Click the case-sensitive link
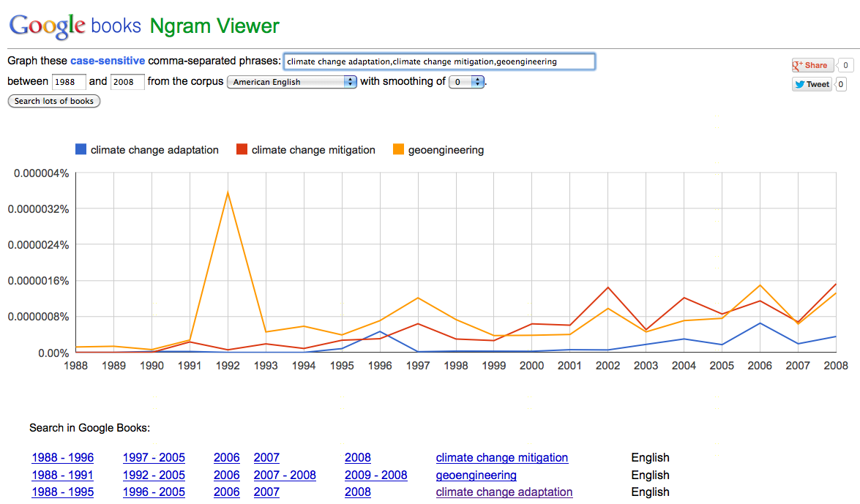860x504 pixels. (108, 61)
